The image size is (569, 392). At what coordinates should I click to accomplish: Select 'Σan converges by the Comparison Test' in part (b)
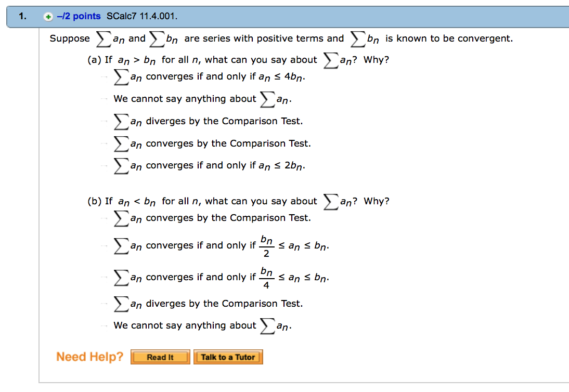[x=103, y=218]
